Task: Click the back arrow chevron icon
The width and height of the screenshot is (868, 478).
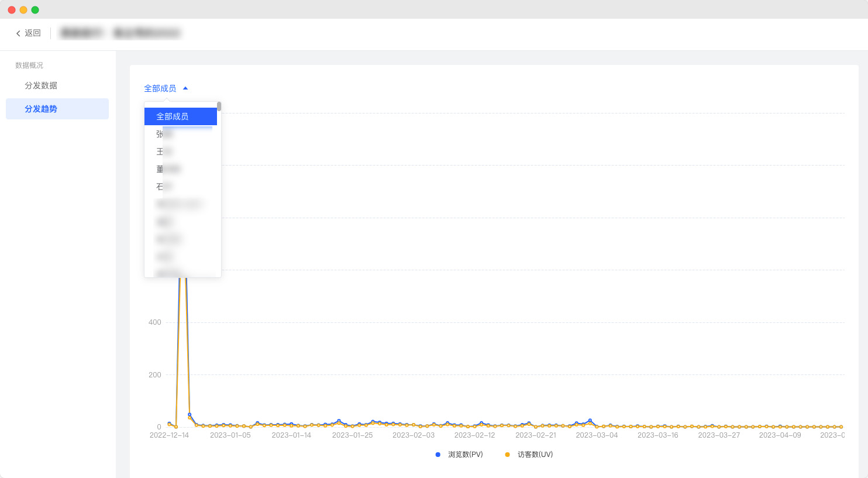Action: (x=18, y=33)
